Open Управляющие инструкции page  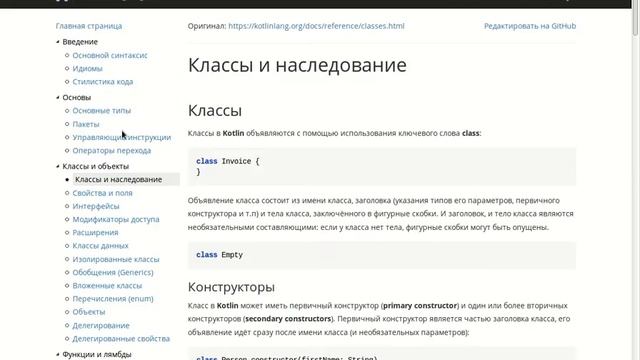(x=122, y=137)
